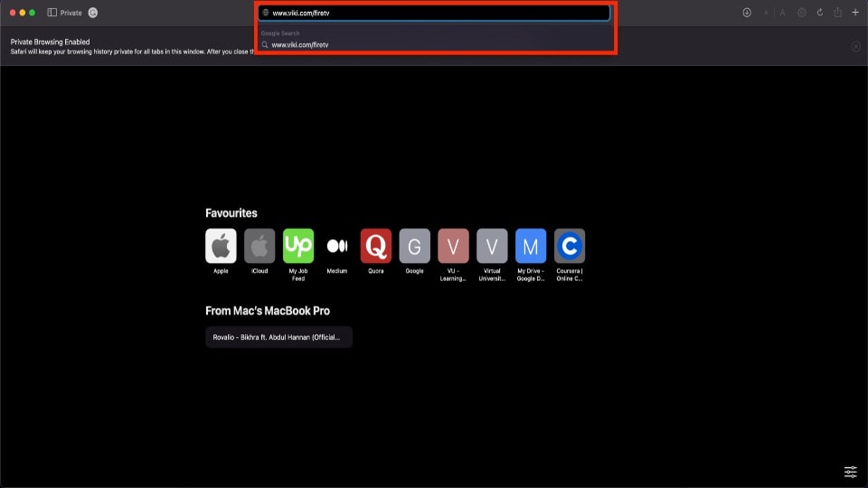This screenshot has width=868, height=488.
Task: Click the green full-screen window button
Action: click(33, 12)
